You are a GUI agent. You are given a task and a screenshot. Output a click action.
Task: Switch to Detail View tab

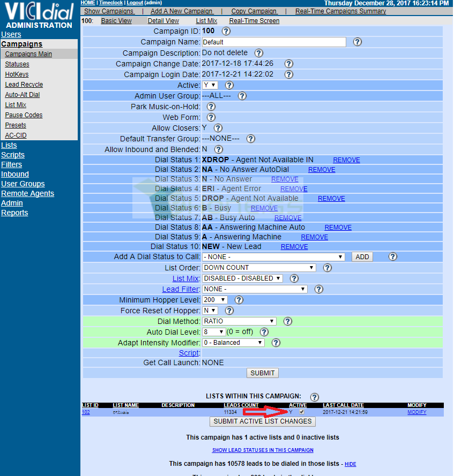pos(163,21)
